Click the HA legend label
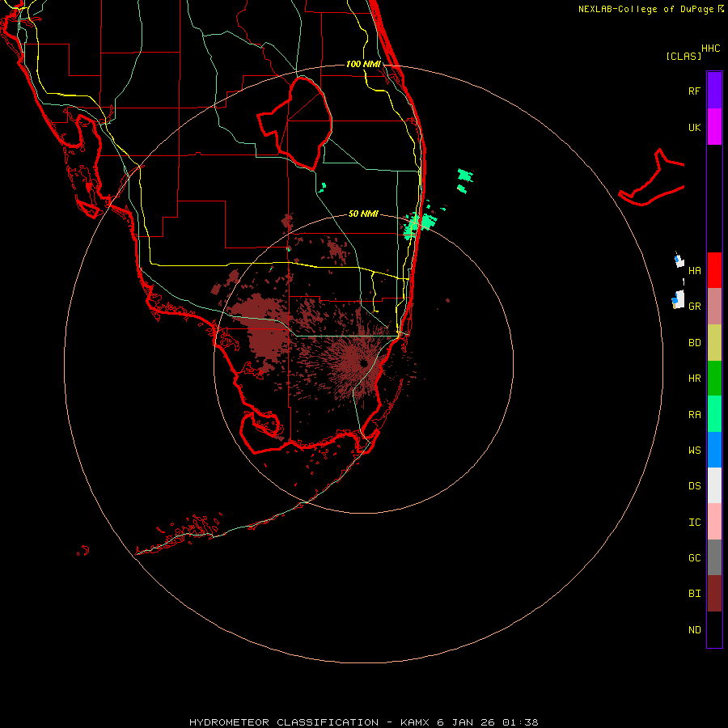The image size is (728, 728). click(694, 270)
